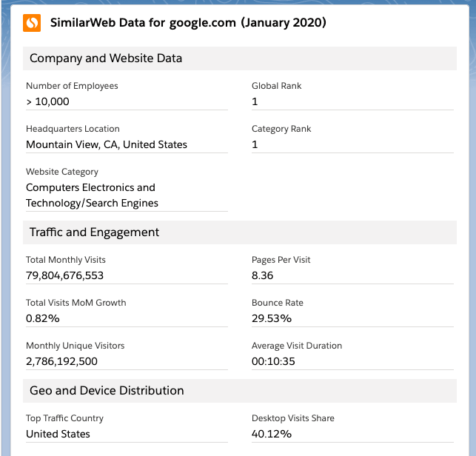Select the 00:10:35 duration value

[x=273, y=361]
